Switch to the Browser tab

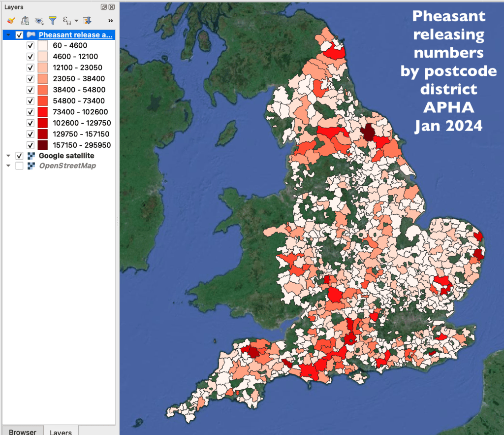coord(22,432)
